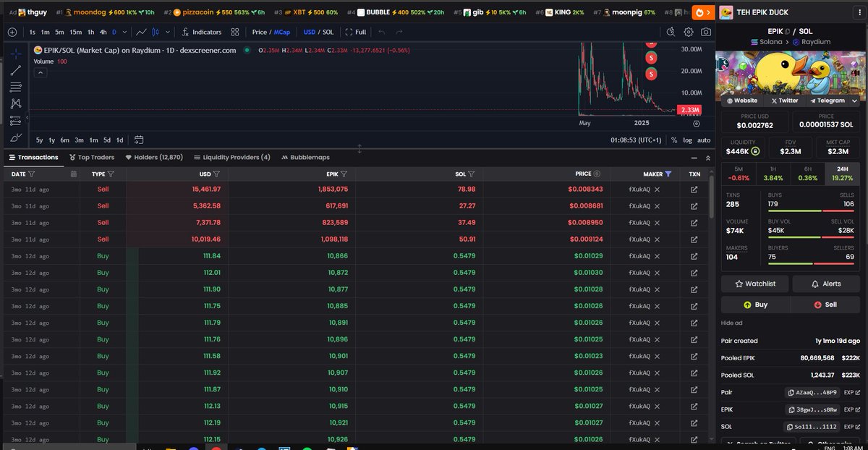Select the trend line drawing tool
The image size is (868, 450).
click(x=16, y=70)
